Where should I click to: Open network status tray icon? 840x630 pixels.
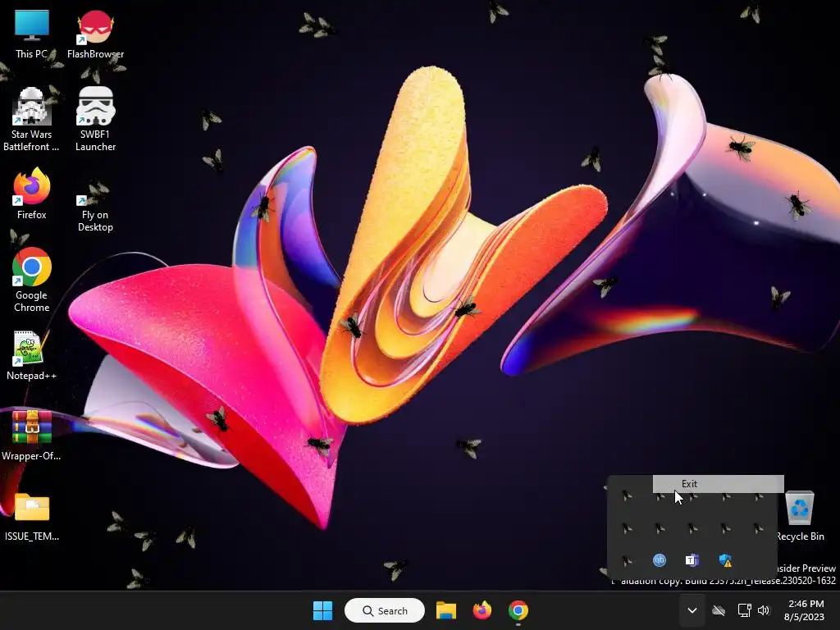(744, 610)
